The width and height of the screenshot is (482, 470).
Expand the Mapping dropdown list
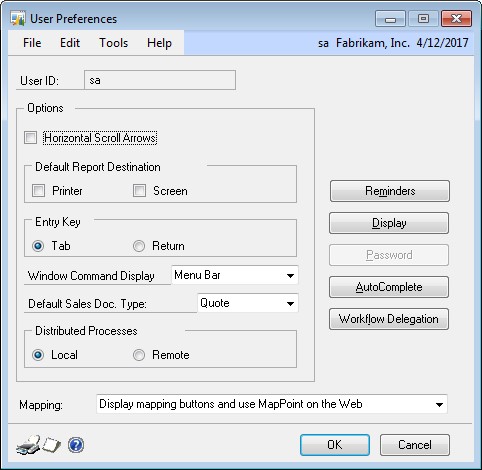click(272, 404)
